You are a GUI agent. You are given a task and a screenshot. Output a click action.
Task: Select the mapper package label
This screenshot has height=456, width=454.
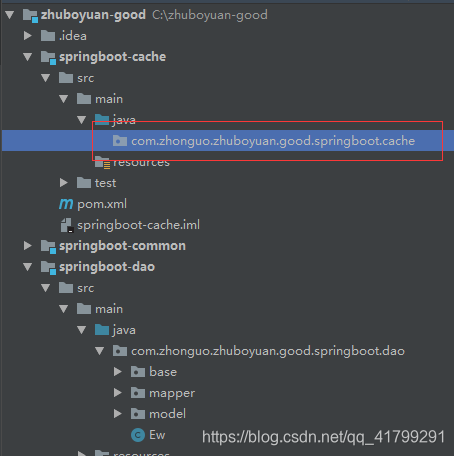click(x=172, y=393)
